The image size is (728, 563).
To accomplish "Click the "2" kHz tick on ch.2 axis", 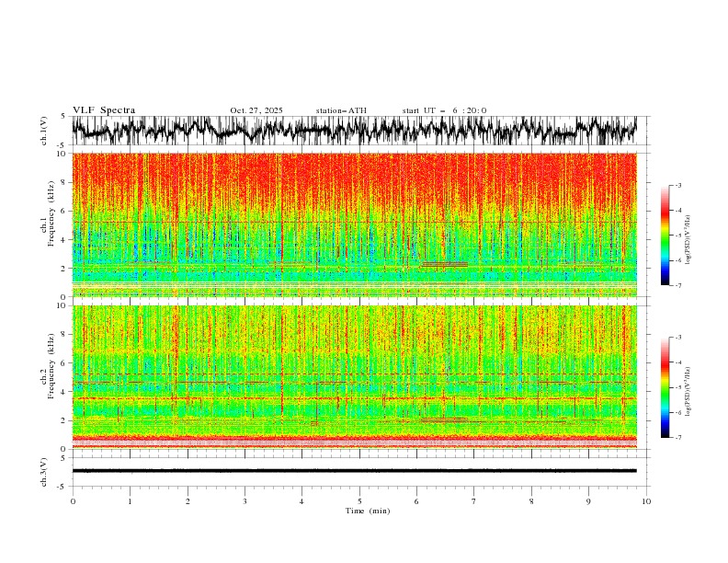I will pos(64,420).
